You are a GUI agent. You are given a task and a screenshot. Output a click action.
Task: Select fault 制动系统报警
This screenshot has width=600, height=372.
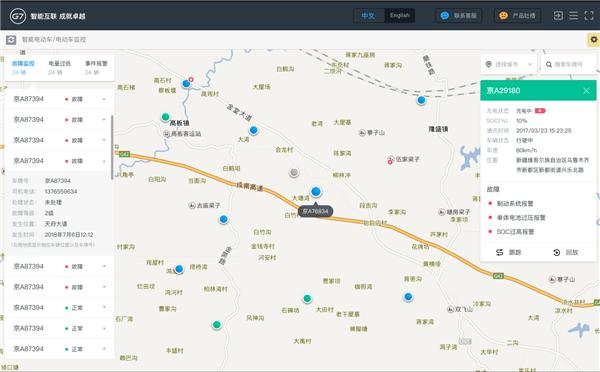coord(515,204)
